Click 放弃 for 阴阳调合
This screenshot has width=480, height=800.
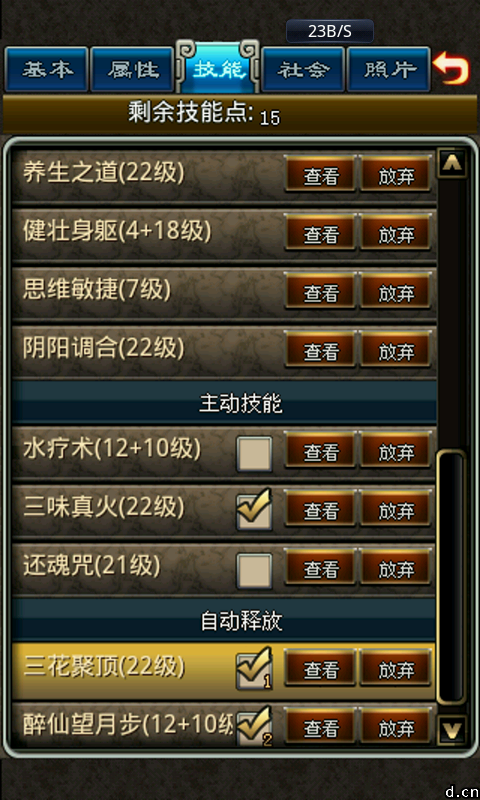(x=395, y=349)
